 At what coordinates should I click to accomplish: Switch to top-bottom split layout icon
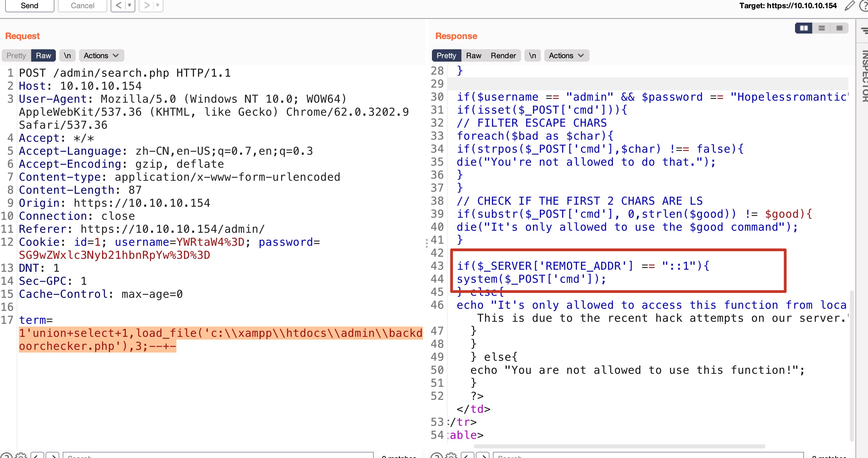(822, 28)
